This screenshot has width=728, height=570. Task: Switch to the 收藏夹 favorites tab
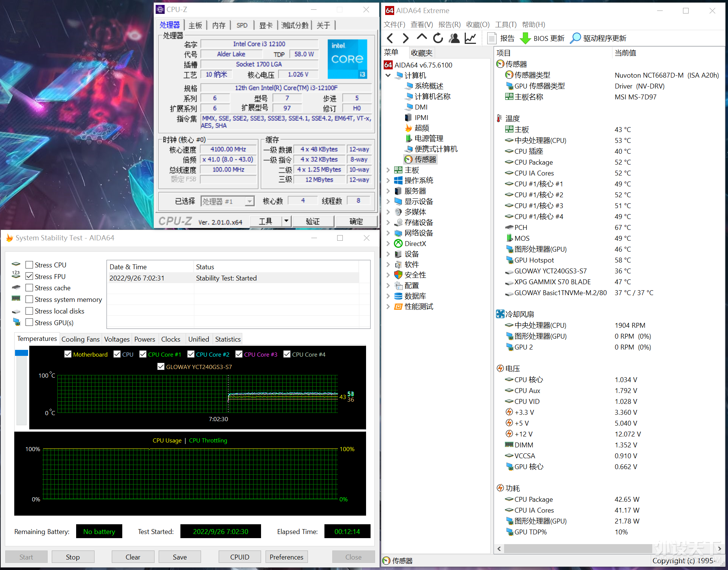coord(422,53)
